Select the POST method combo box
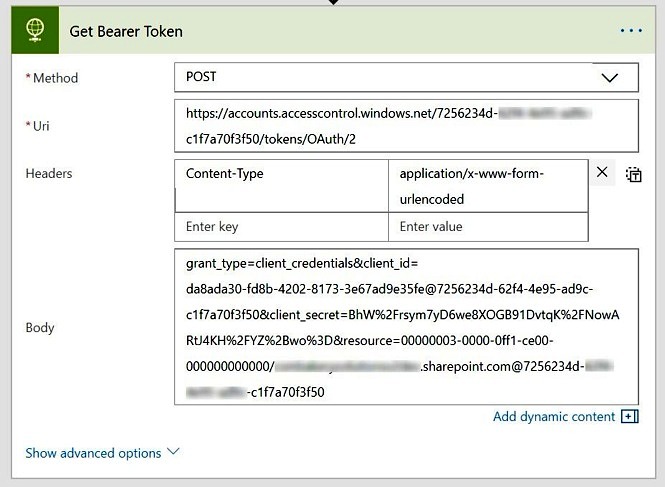Viewport: 665px width, 487px height. click(406, 77)
